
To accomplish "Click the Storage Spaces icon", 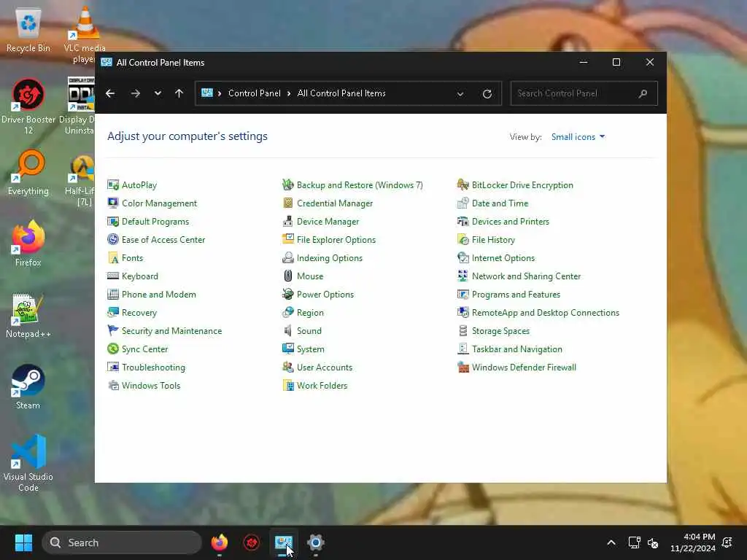I will pos(463,330).
